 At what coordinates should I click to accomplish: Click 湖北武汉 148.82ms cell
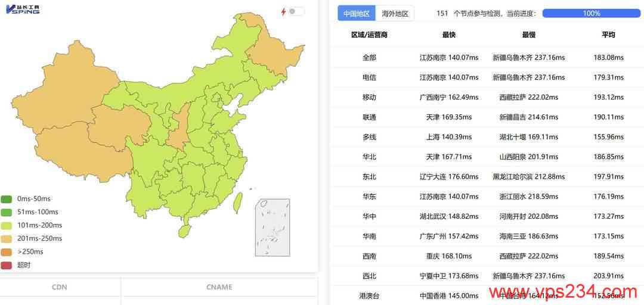coord(449,216)
